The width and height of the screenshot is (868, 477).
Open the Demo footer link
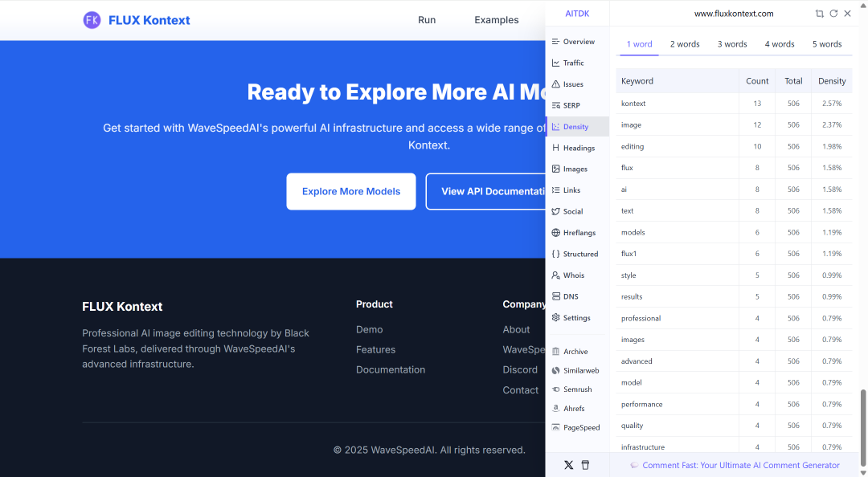[369, 329]
